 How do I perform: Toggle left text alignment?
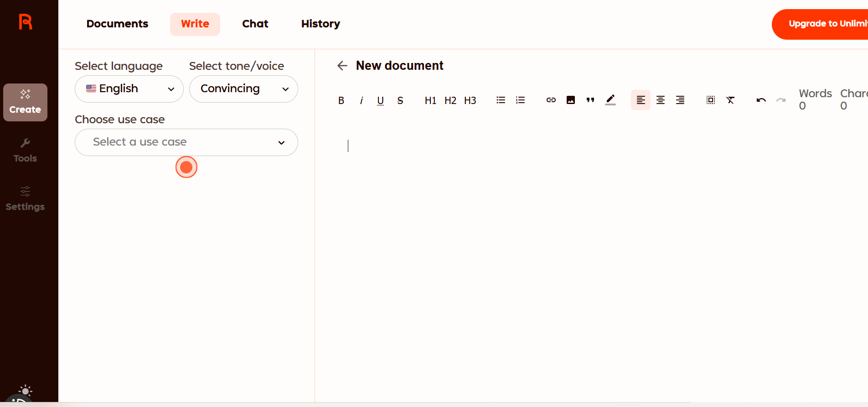641,100
